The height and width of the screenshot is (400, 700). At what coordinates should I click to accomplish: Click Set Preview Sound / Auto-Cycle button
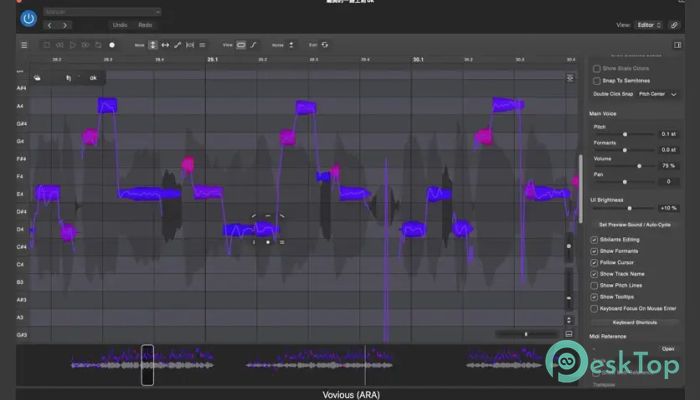635,225
